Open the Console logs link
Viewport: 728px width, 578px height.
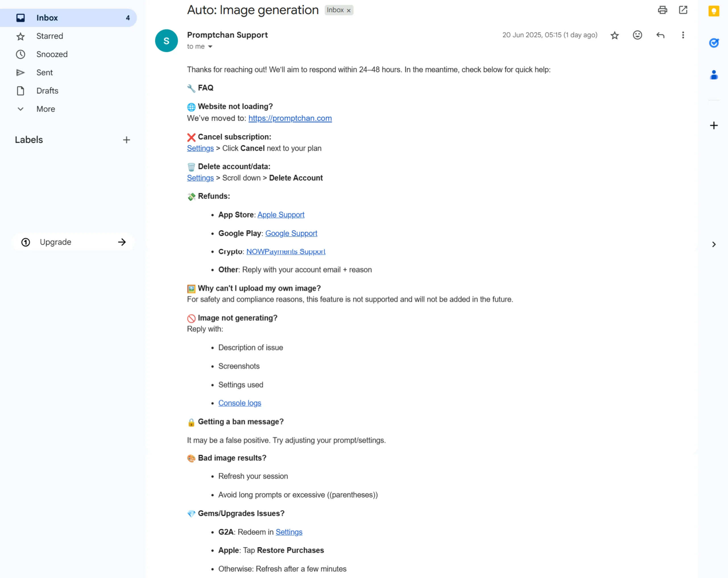pos(240,403)
